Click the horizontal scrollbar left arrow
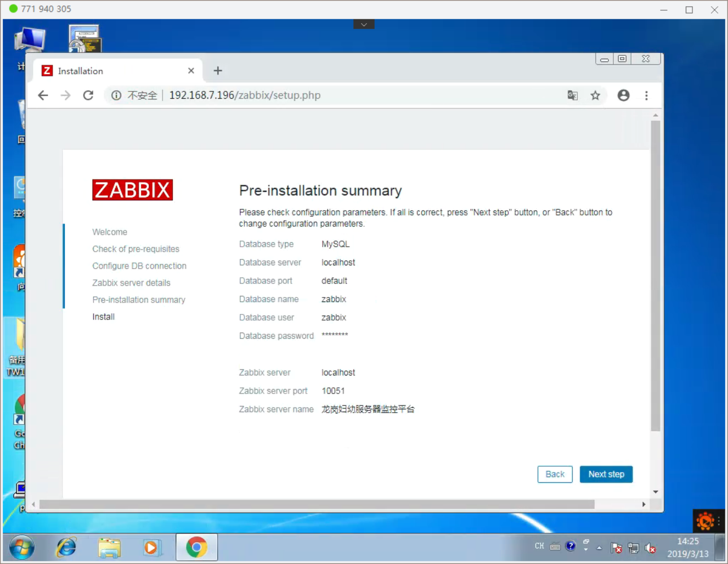This screenshot has height=564, width=728. point(34,504)
